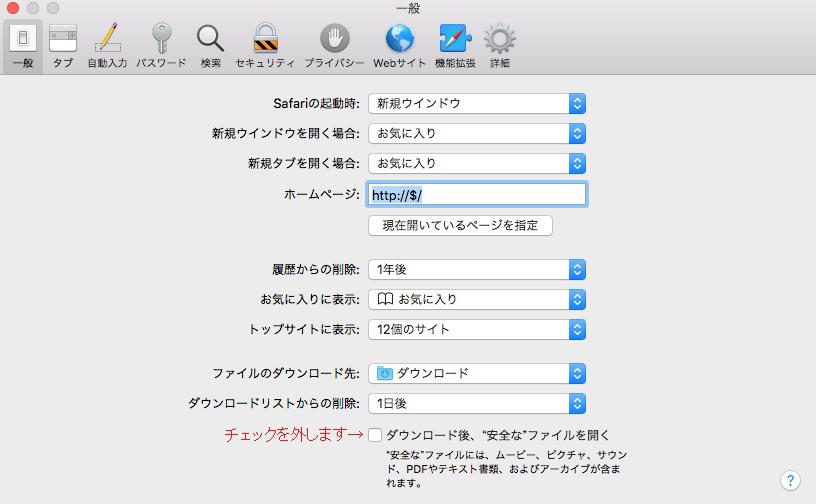The height and width of the screenshot is (504, 816).
Task: Expand トップサイトに表示 12個のサイト dropdown
Action: tap(477, 330)
